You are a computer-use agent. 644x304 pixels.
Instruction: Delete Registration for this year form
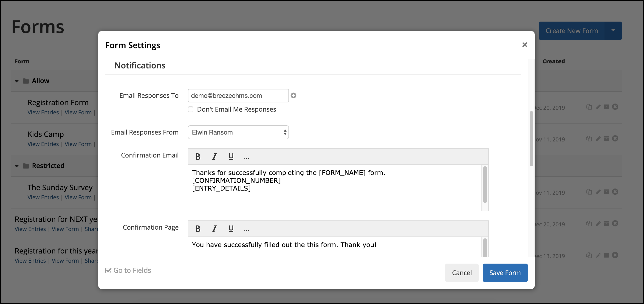(x=615, y=255)
